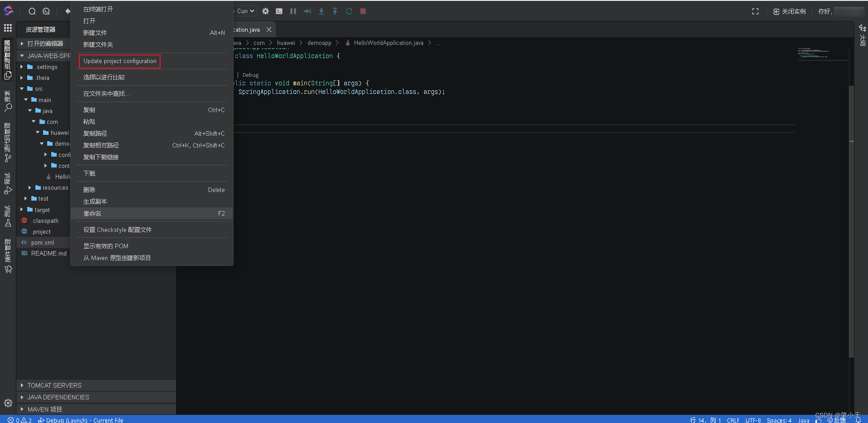Switch UTF-8 encoding in status bar

click(753, 420)
